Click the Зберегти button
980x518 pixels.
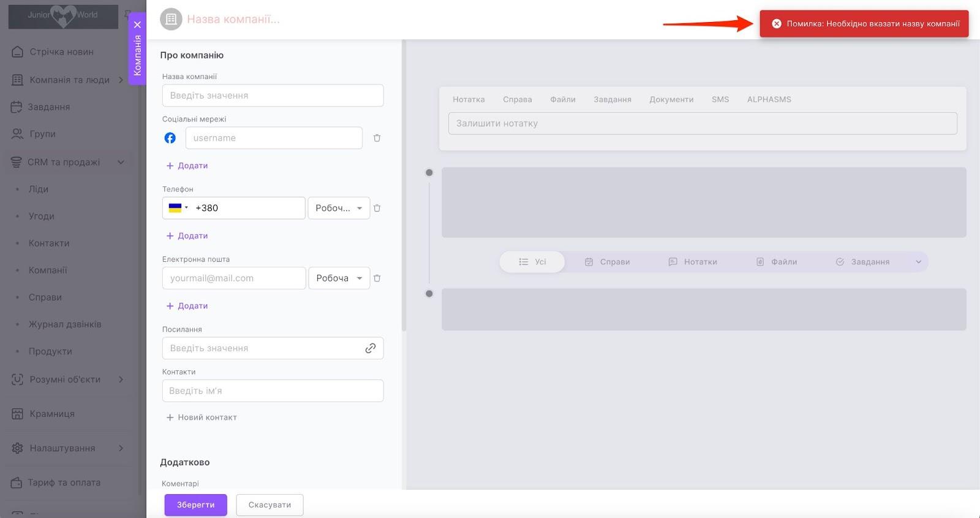pyautogui.click(x=195, y=505)
